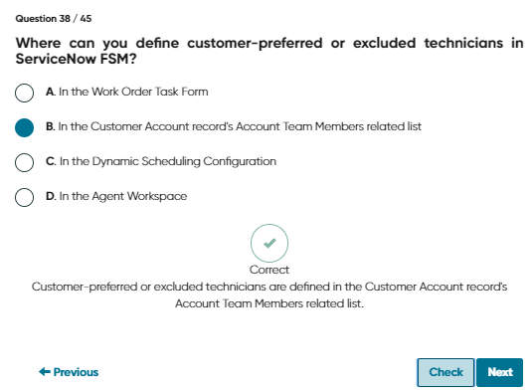Pick the Agent Workspace radio button
Image resolution: width=532 pixels, height=392 pixels.
tap(24, 197)
